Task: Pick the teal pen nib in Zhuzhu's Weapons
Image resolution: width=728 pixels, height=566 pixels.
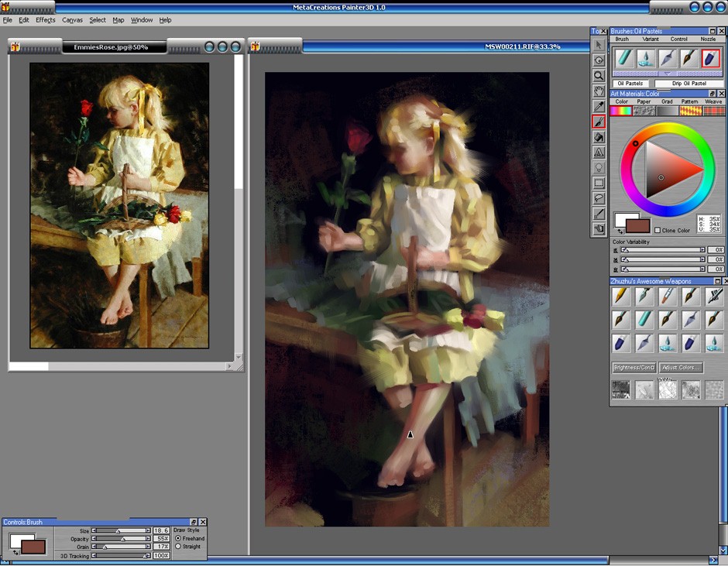Action: pyautogui.click(x=644, y=297)
